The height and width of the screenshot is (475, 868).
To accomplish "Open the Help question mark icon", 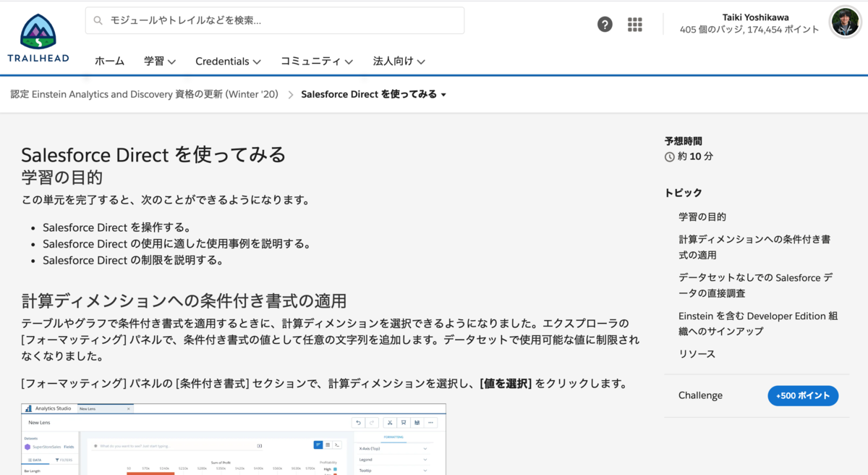I will tap(605, 24).
